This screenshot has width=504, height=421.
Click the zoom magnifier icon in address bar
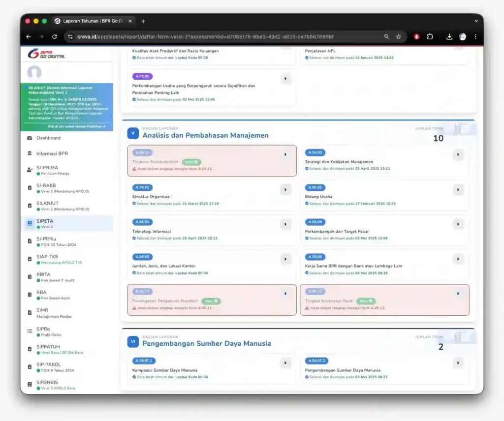click(x=387, y=37)
